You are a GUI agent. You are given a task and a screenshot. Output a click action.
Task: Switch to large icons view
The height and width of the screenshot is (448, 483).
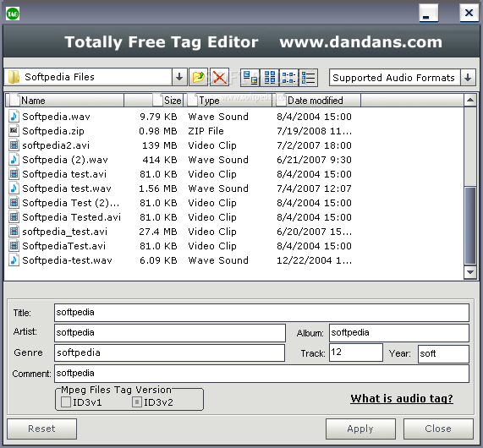point(250,77)
